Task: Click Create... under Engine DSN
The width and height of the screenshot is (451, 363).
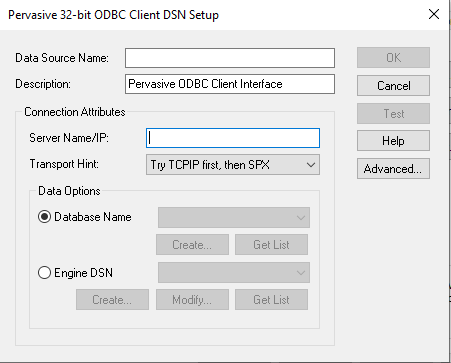Action: point(112,300)
